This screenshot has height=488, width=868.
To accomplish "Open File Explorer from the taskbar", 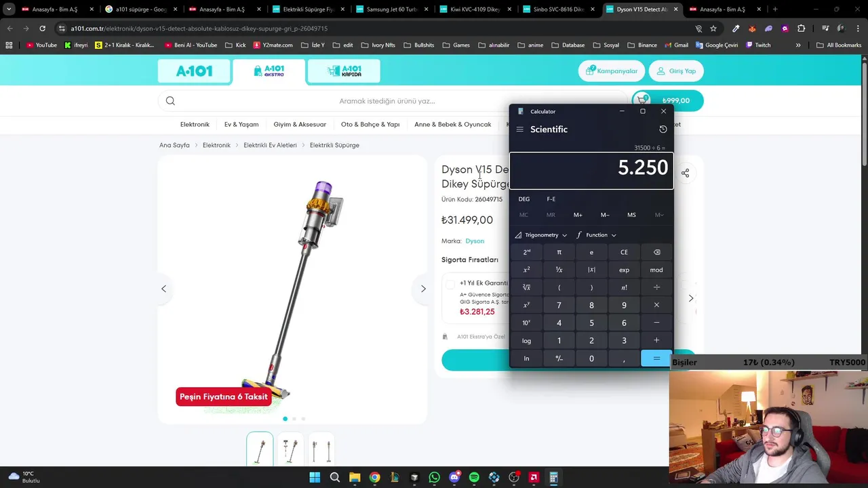I will click(x=355, y=477).
